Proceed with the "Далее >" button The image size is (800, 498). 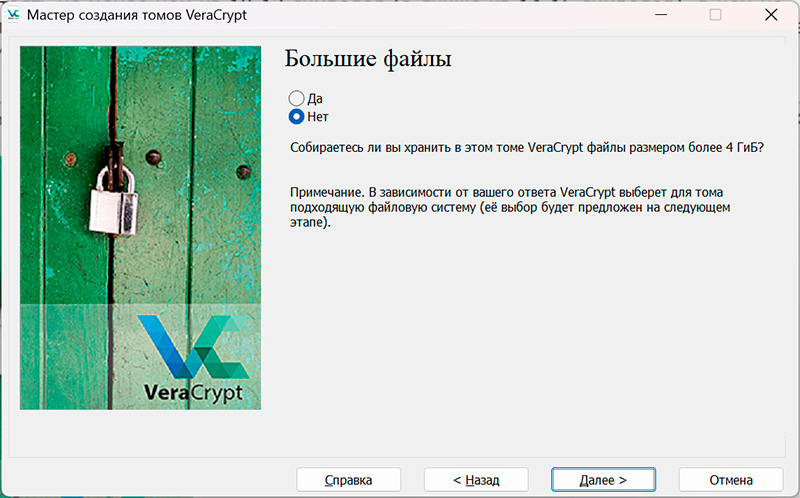tap(603, 480)
